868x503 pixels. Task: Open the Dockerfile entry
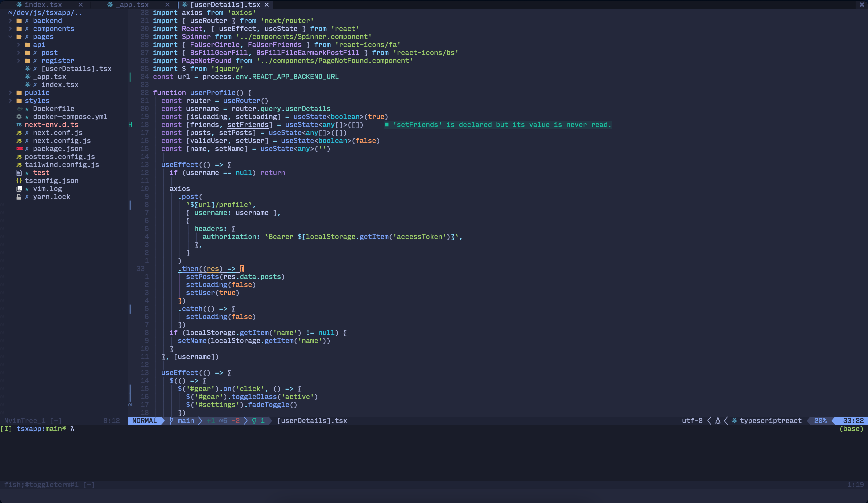(53, 109)
